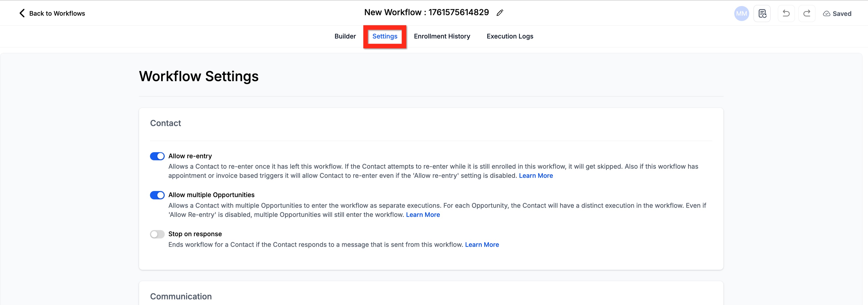
Task: Follow Learn More for multiple Opportunities
Action: tap(423, 215)
